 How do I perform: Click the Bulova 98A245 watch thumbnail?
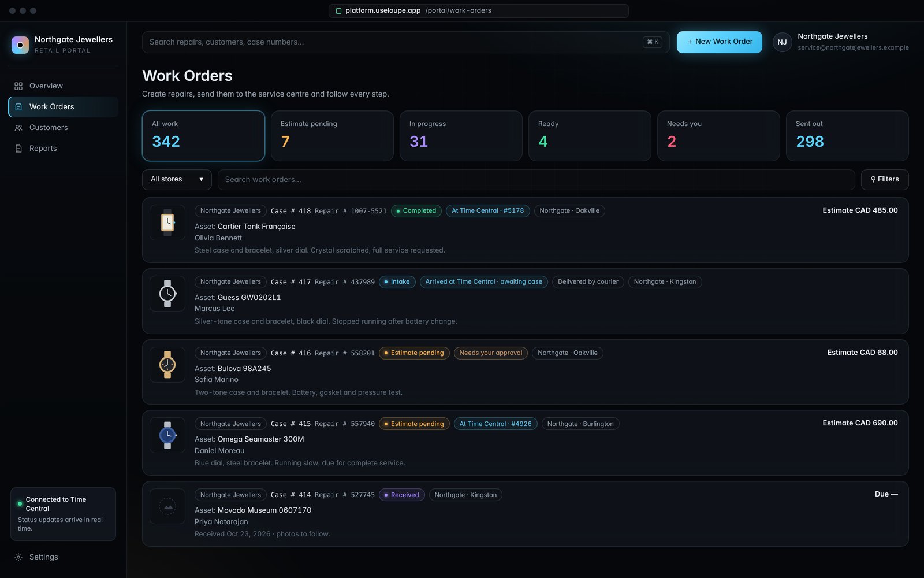(167, 365)
